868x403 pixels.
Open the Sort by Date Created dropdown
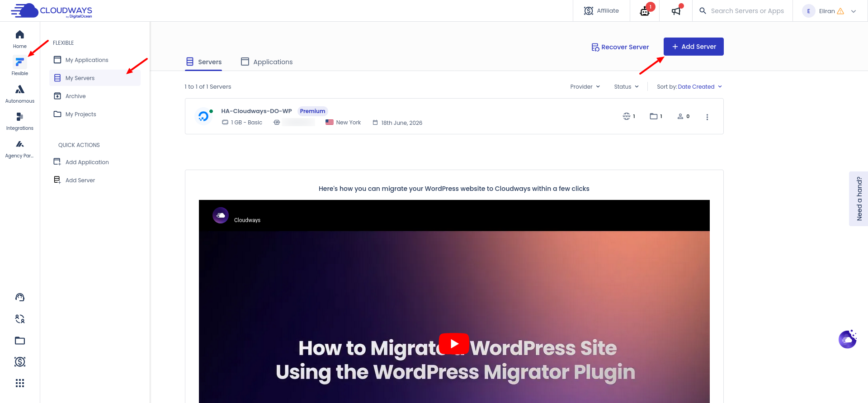(x=689, y=86)
